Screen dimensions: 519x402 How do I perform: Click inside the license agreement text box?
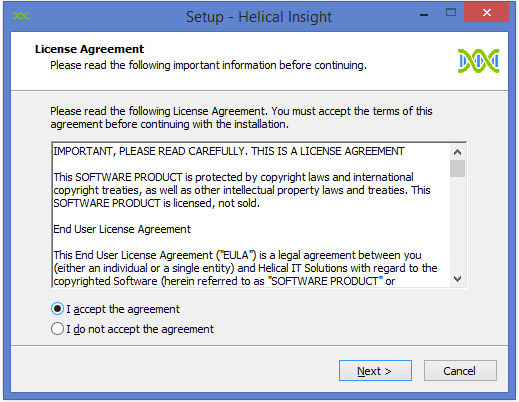(251, 215)
